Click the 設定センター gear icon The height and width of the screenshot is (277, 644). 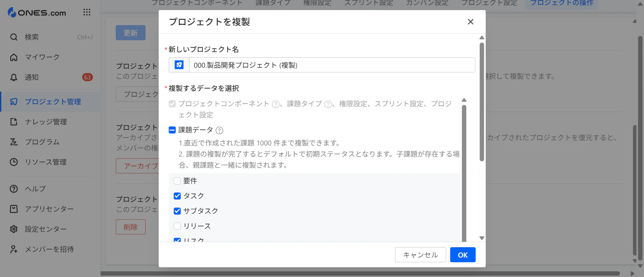click(14, 229)
